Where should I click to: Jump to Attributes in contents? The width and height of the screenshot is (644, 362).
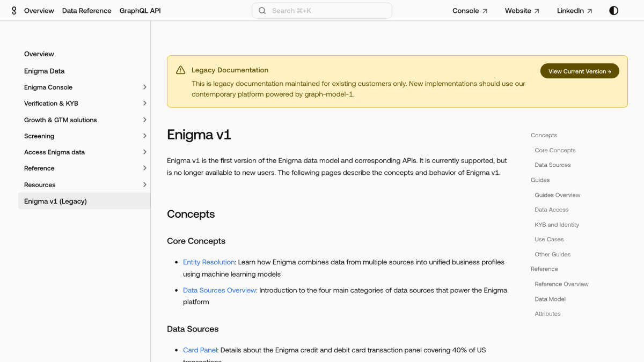pyautogui.click(x=547, y=314)
